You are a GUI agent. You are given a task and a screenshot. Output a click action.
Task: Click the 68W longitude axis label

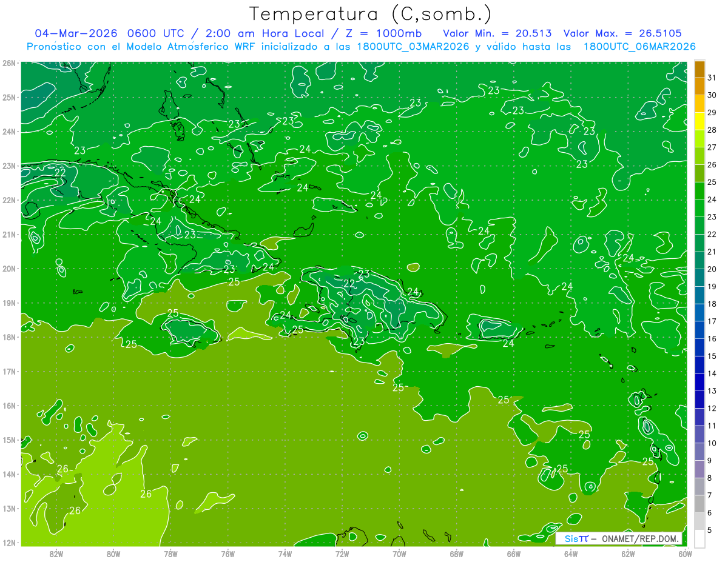(x=456, y=554)
